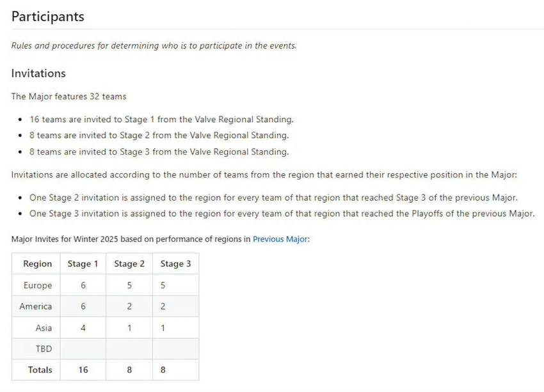
Task: Click the Europe row label
Action: click(38, 285)
